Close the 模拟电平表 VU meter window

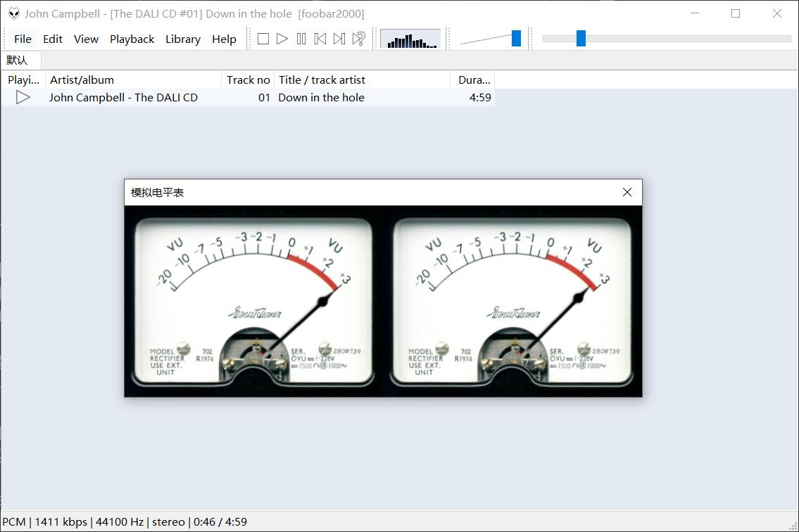[x=627, y=192]
